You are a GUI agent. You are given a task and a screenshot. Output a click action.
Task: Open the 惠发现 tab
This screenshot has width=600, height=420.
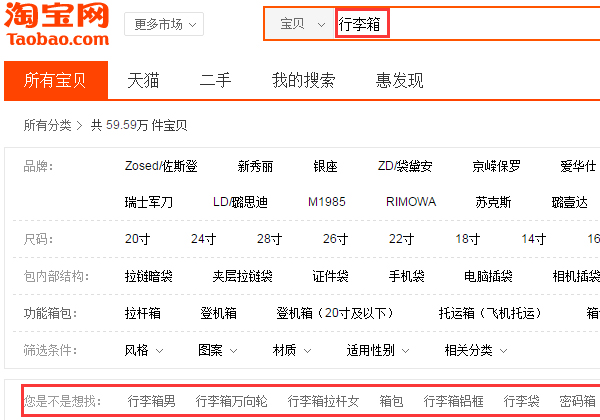coord(399,80)
